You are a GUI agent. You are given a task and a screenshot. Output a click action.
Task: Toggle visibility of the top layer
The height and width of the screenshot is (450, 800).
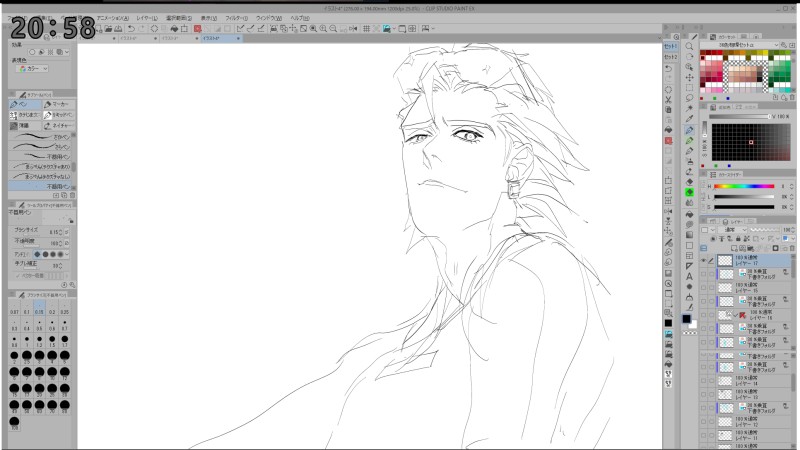tap(704, 259)
